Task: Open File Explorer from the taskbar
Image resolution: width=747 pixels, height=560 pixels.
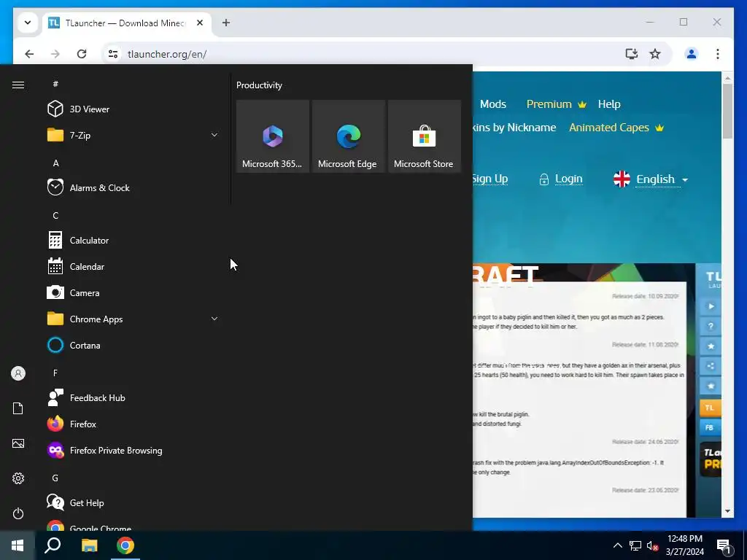Action: [x=89, y=545]
